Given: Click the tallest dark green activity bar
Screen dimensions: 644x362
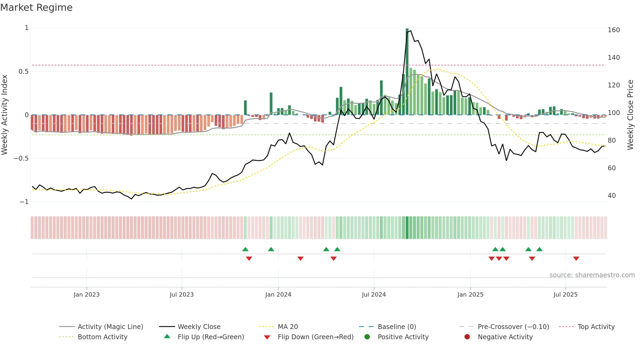Looking at the screenshot, I should click(x=407, y=72).
